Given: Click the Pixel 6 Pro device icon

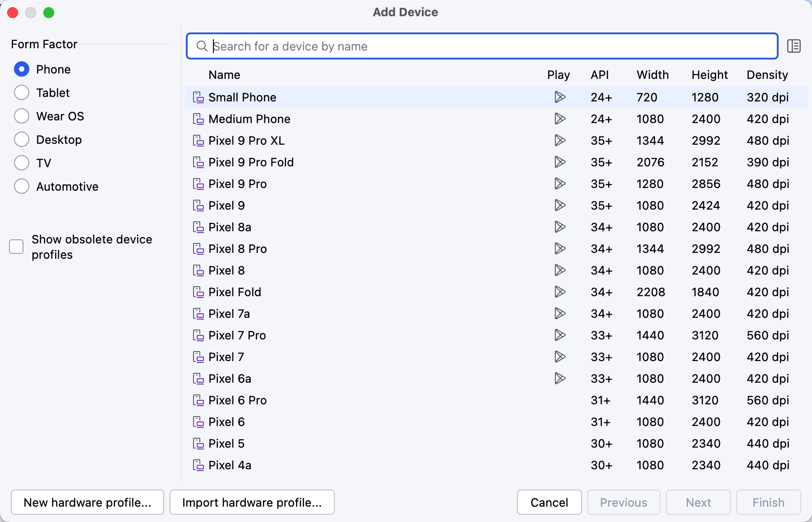Looking at the screenshot, I should pyautogui.click(x=198, y=400).
